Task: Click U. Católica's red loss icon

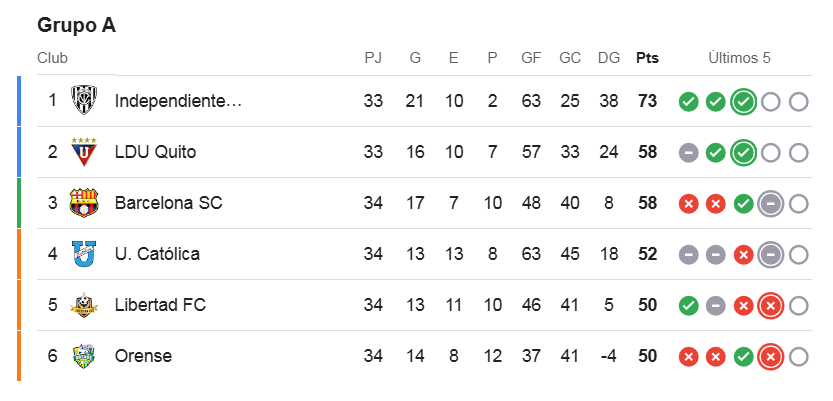Action: (743, 254)
